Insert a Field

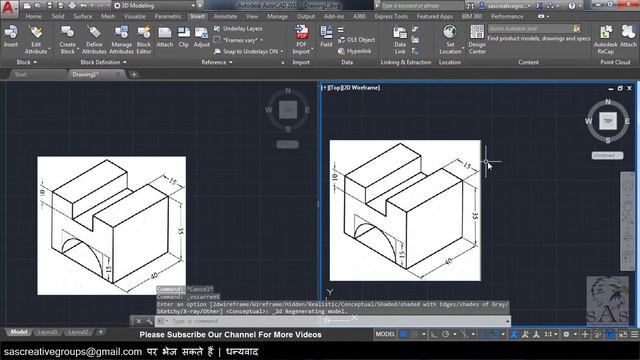[x=326, y=36]
